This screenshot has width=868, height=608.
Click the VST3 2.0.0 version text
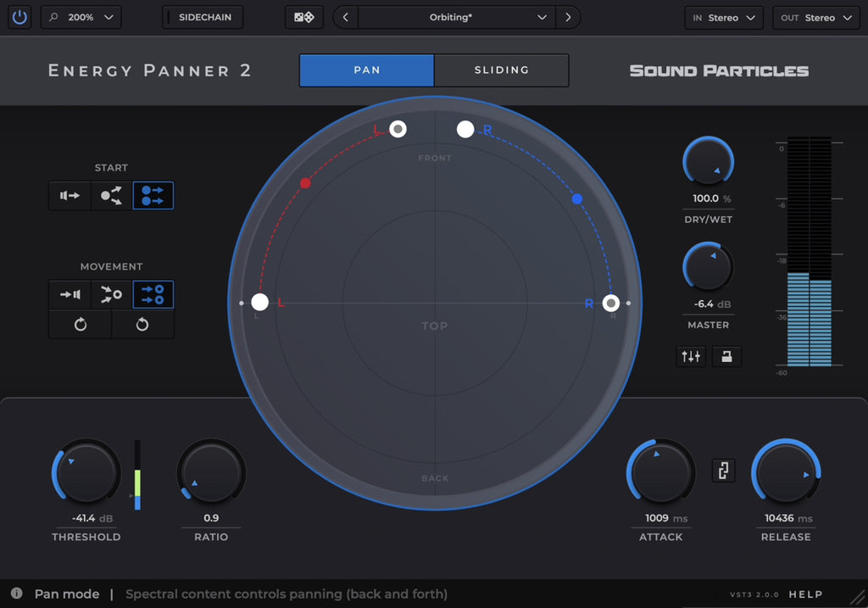pyautogui.click(x=754, y=594)
